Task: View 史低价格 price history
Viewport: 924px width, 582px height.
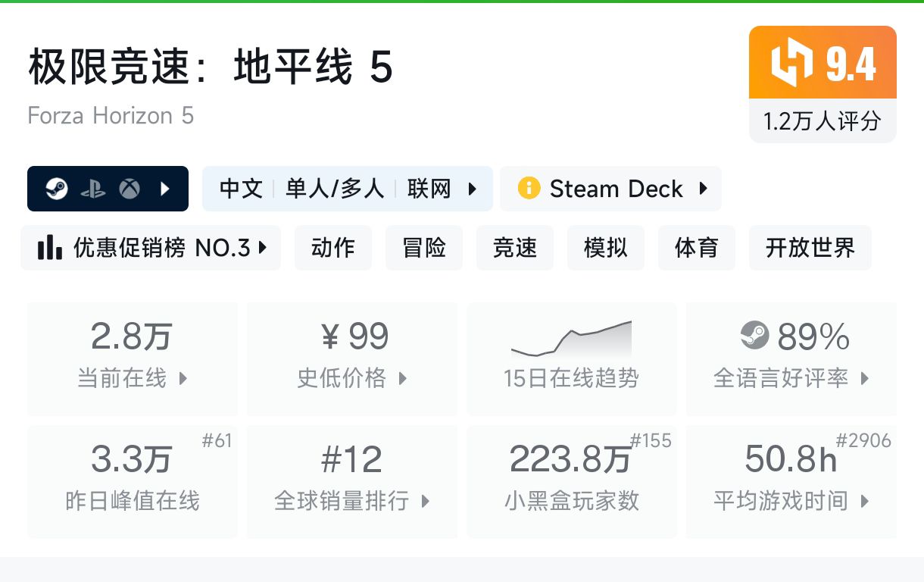Action: click(352, 358)
